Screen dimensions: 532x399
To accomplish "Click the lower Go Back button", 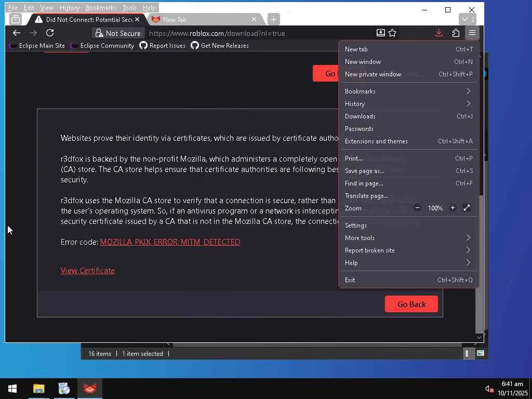I will (411, 304).
